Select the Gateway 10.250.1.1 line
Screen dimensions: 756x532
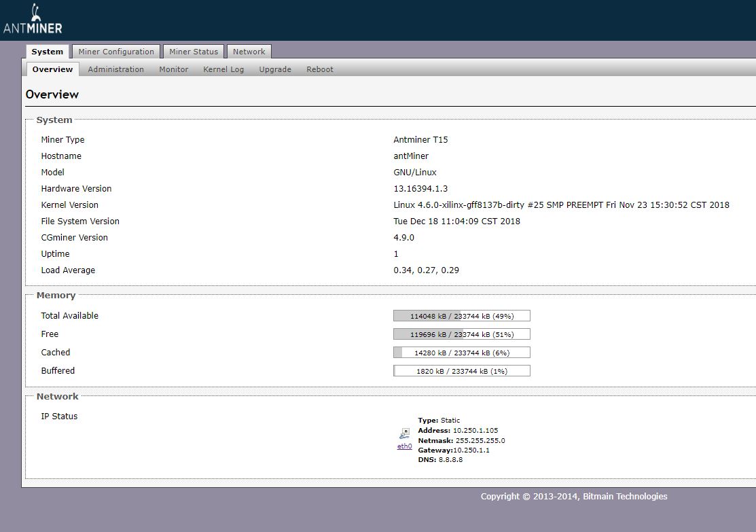pyautogui.click(x=454, y=450)
